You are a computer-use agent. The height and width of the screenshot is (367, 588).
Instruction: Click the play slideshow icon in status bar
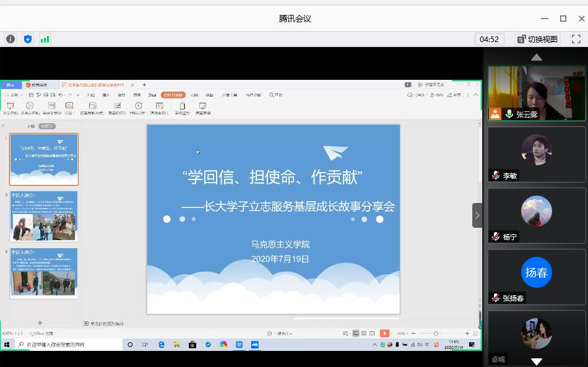point(385,332)
